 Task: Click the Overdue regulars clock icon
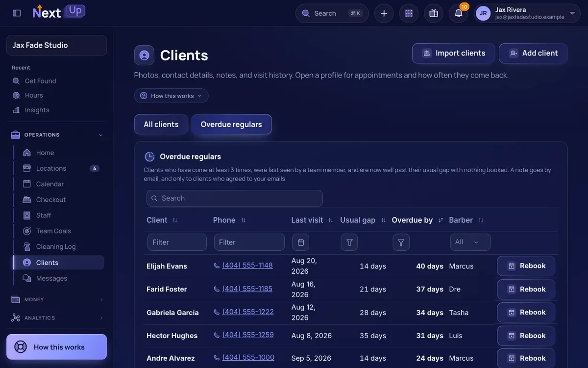pos(150,157)
